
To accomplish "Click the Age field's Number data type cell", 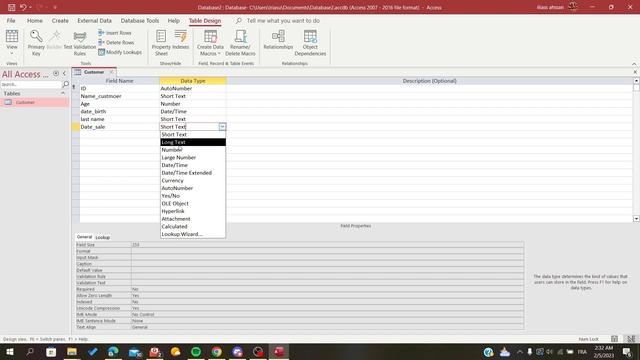I will tap(193, 104).
